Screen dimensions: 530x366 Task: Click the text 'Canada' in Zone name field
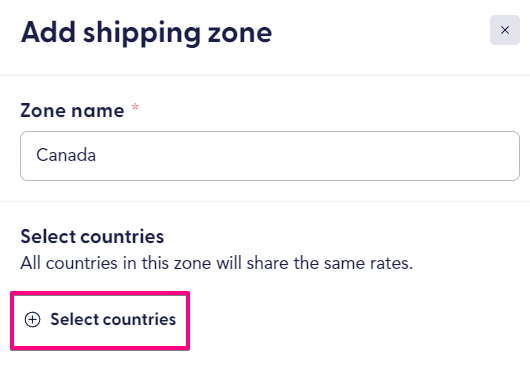(66, 155)
